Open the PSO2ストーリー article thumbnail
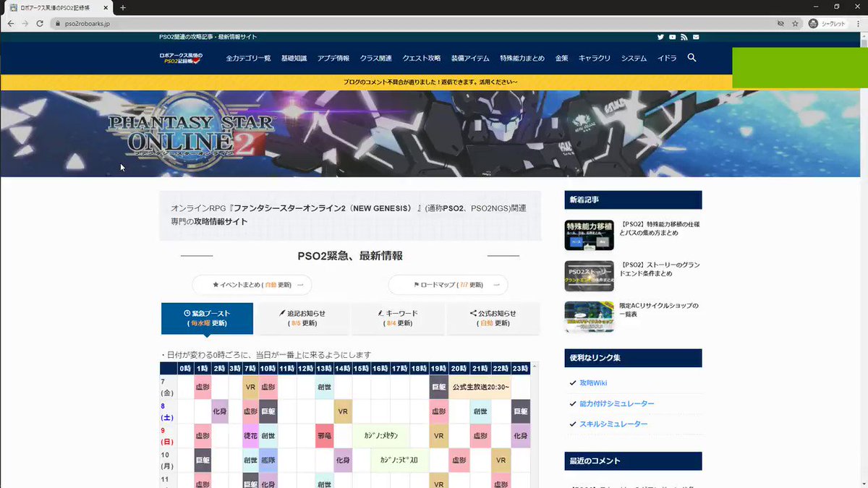The height and width of the screenshot is (488, 868). (589, 275)
